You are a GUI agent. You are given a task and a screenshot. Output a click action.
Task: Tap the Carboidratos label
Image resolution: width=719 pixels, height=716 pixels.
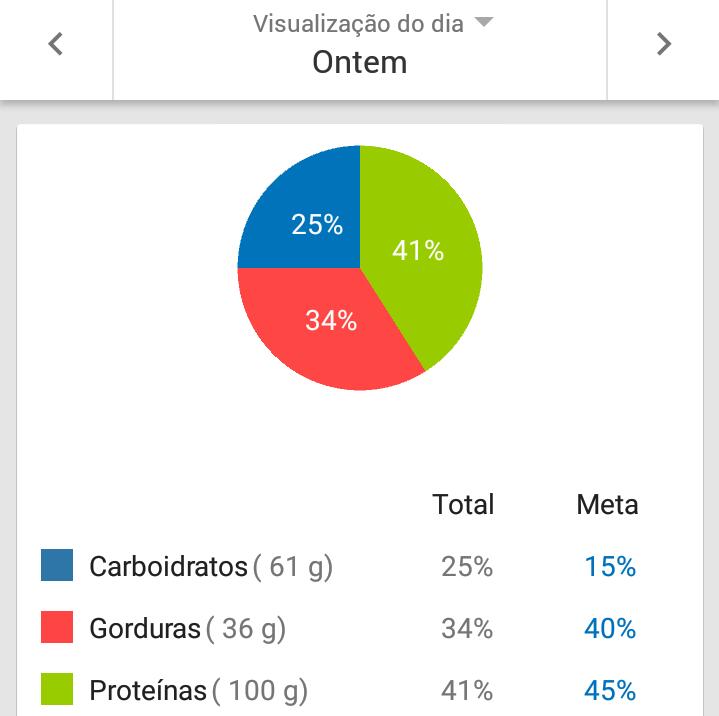(168, 567)
